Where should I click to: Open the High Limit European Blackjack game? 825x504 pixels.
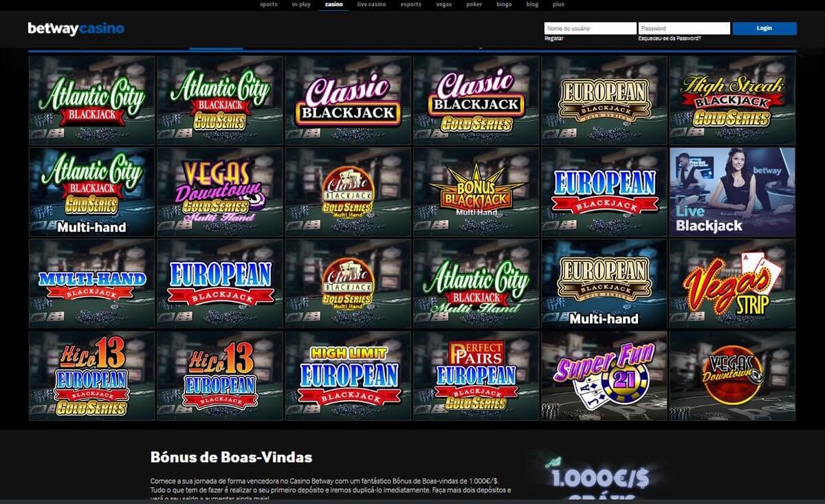(x=348, y=375)
